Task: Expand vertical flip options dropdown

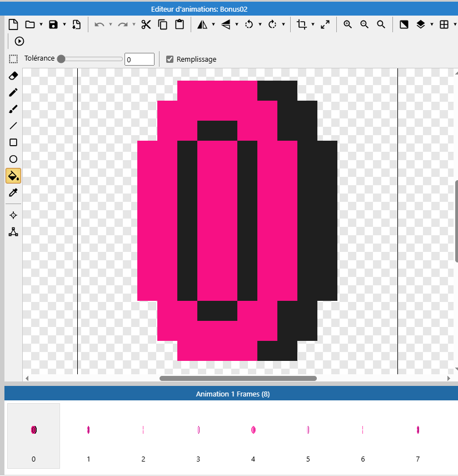Action: pos(237,24)
